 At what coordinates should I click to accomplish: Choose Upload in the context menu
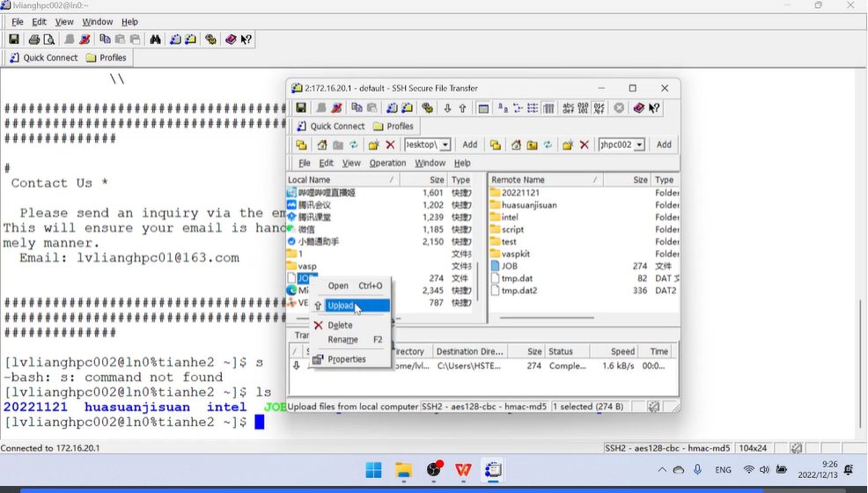click(x=350, y=305)
